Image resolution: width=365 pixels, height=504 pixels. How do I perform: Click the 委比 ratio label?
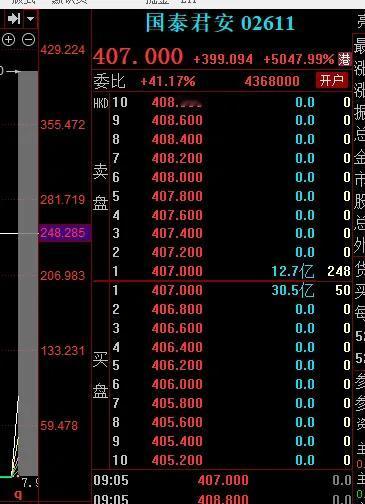click(x=109, y=81)
